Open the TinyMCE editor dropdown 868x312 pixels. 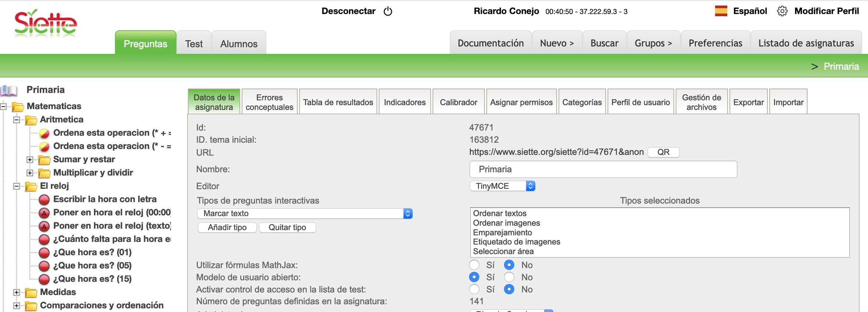(x=502, y=186)
